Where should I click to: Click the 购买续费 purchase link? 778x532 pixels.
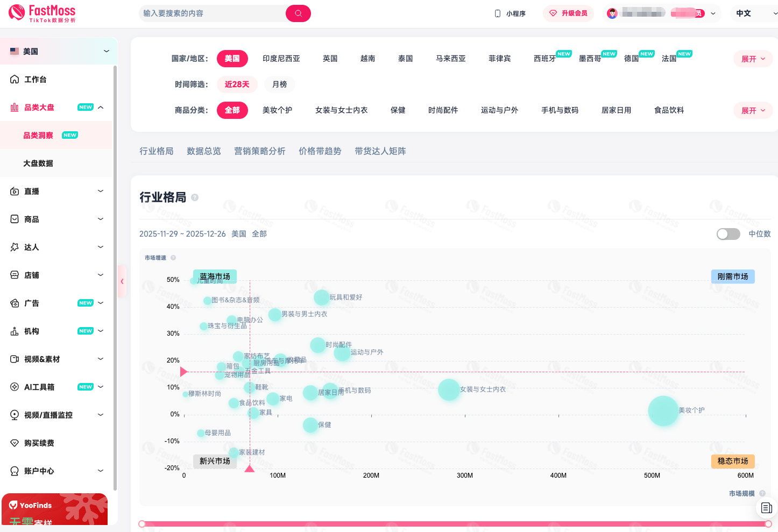click(x=39, y=443)
